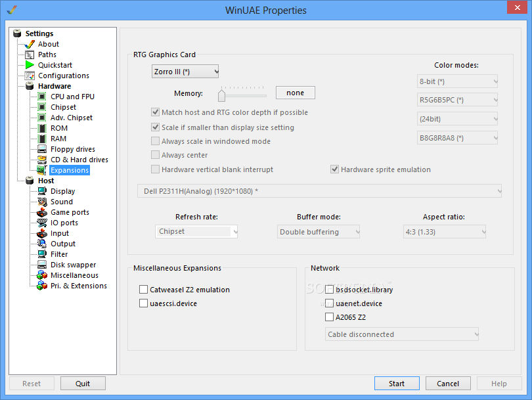Open the Floppy drives settings page

click(73, 149)
